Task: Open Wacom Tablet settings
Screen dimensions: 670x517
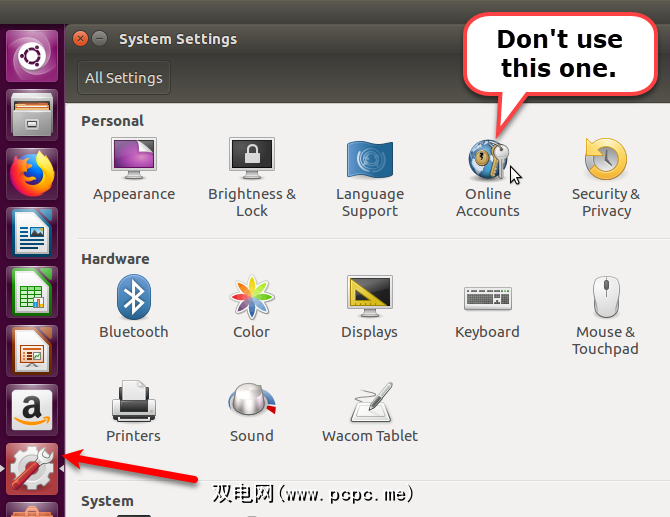Action: coord(370,413)
